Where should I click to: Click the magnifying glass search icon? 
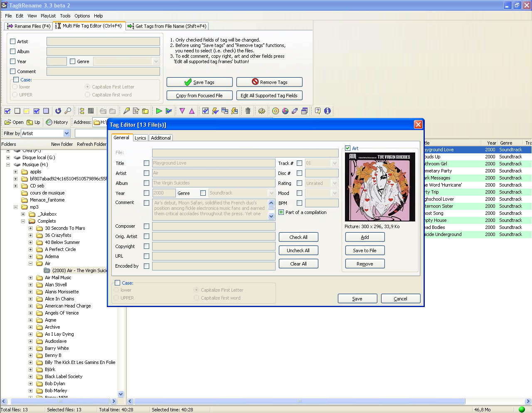point(68,111)
